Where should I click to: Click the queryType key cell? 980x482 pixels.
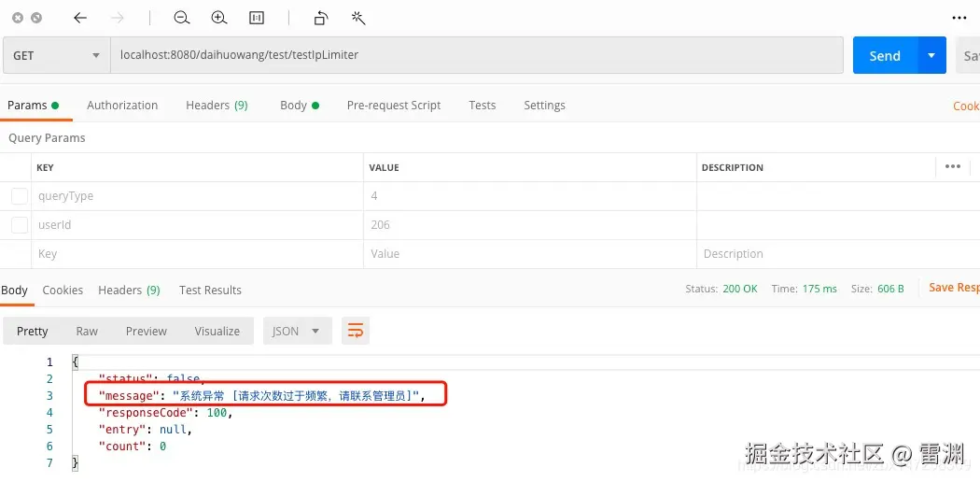[x=197, y=196]
